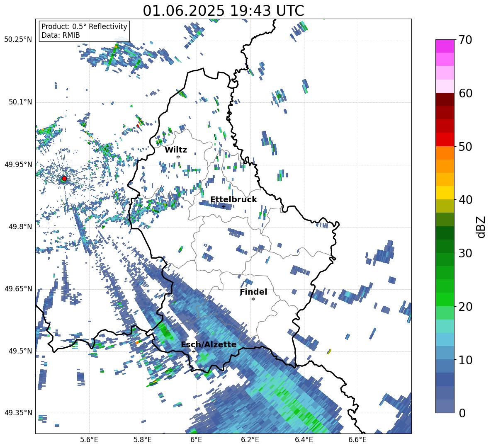Click the colorbar value 20
Screen dimensions: 491x448
[x=465, y=306]
